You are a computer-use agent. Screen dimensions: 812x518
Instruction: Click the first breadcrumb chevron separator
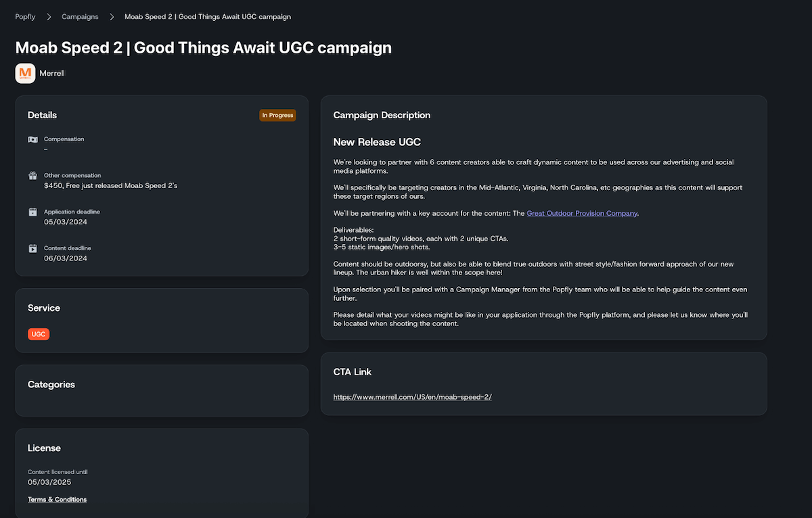coord(49,16)
